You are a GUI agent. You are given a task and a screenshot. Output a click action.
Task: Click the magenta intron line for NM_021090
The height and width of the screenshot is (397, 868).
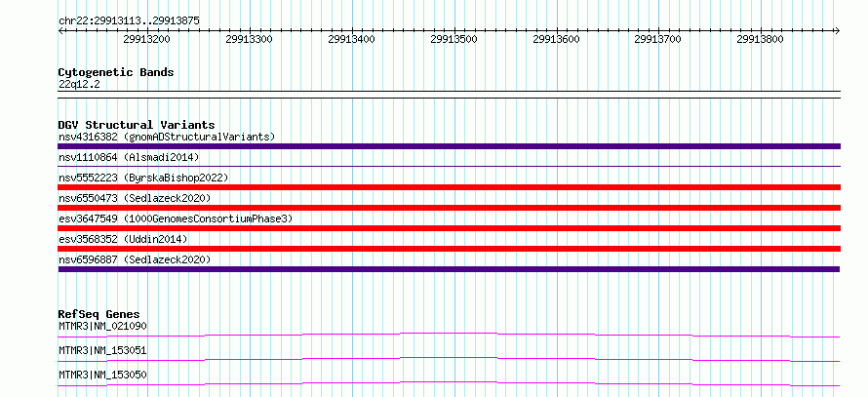click(449, 335)
